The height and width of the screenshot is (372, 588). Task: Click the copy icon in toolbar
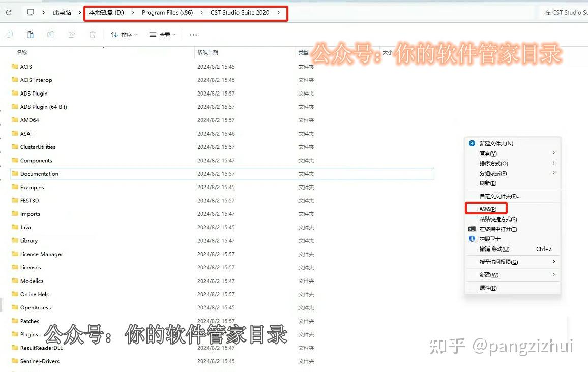pyautogui.click(x=10, y=35)
